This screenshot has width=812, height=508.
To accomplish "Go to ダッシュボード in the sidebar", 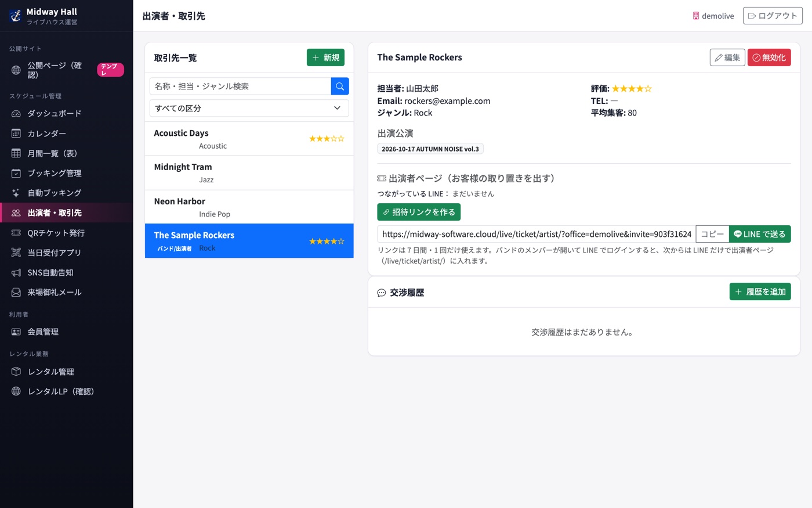I will [67, 114].
